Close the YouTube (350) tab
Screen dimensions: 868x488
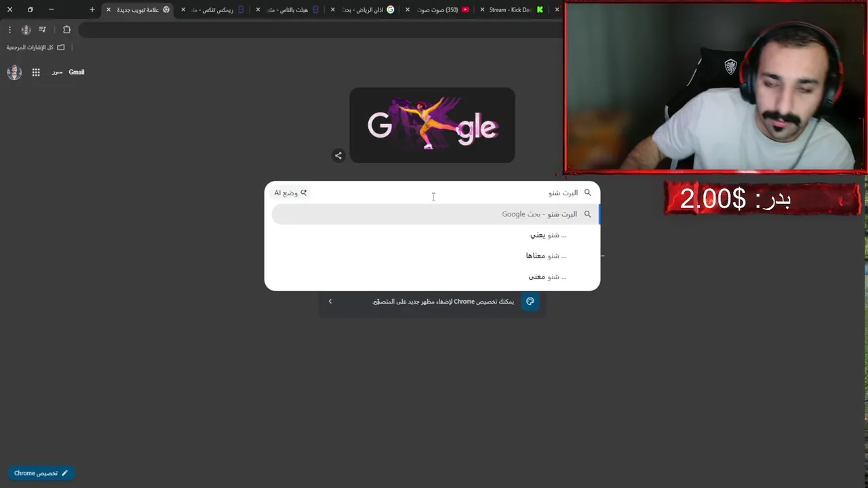click(x=407, y=9)
